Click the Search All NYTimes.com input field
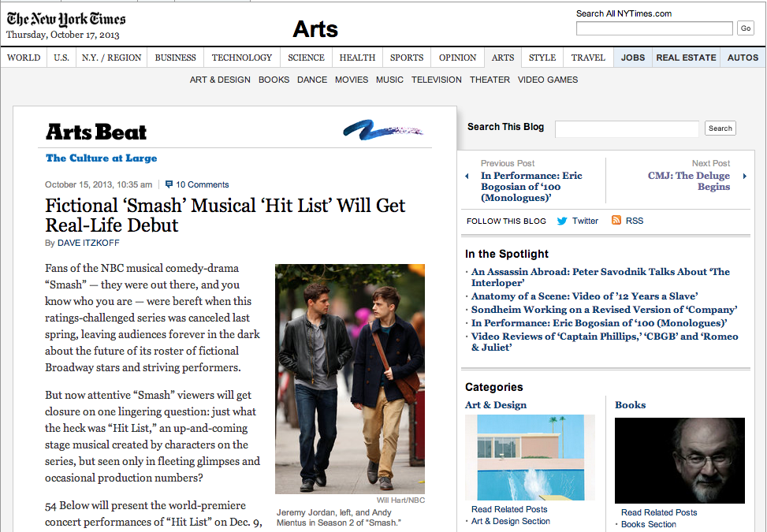The height and width of the screenshot is (532, 767). 654,28
